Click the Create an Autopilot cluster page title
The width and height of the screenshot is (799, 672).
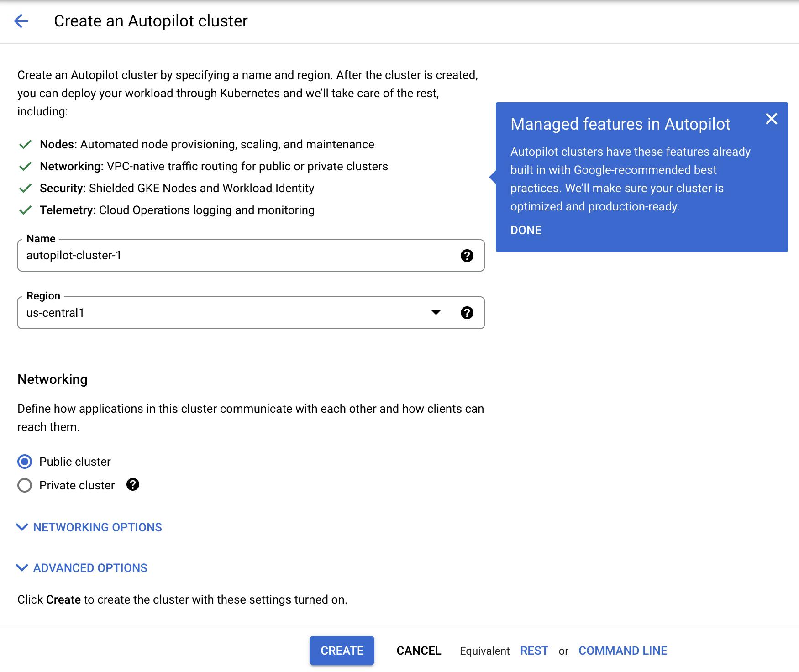(151, 21)
